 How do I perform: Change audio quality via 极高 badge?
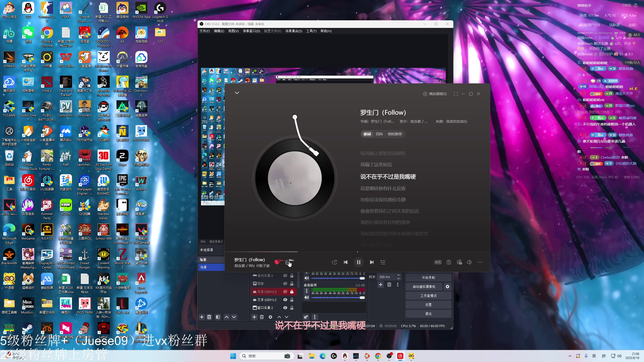pos(438,262)
